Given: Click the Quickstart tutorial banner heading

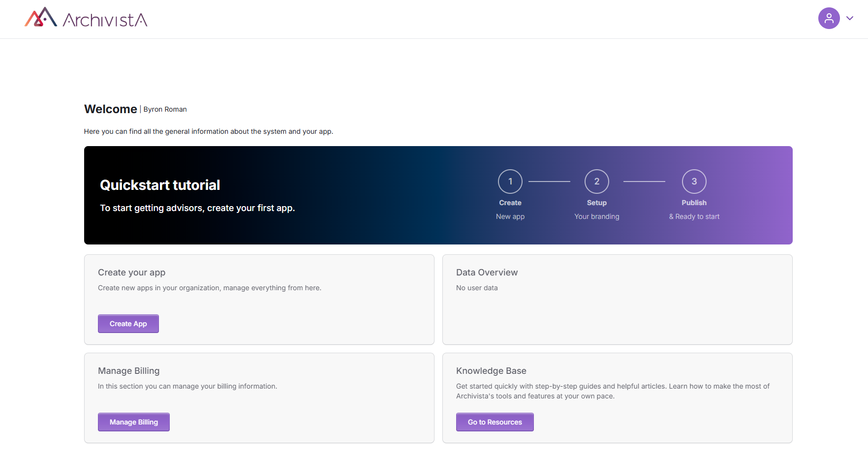Looking at the screenshot, I should (160, 185).
